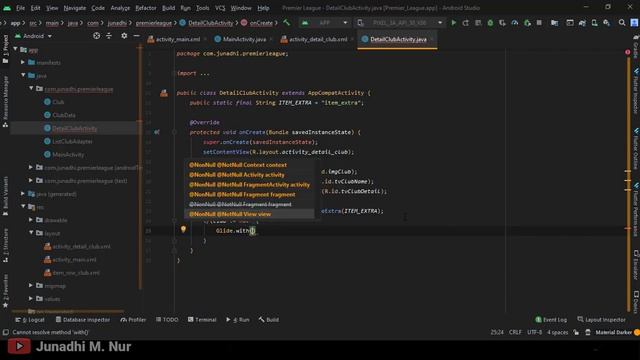This screenshot has width=640, height=360.
Task: Expand the java (generated) folder
Action: (23, 194)
